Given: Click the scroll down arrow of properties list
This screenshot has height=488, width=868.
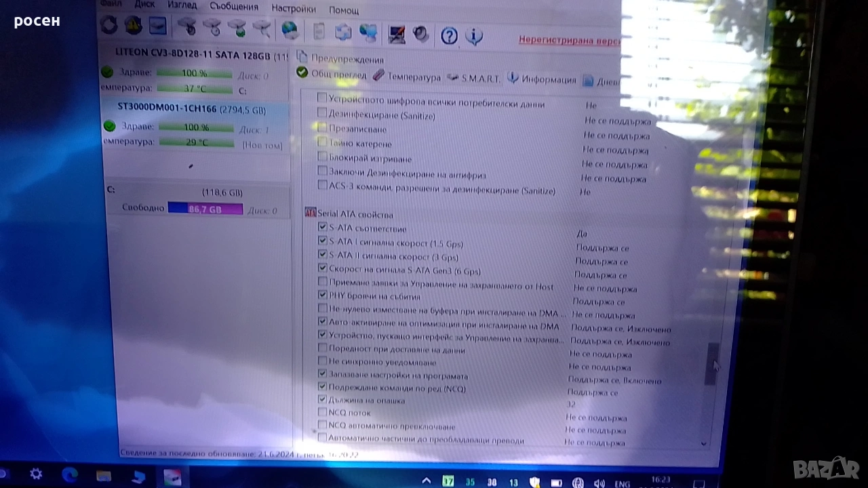Looking at the screenshot, I should click(703, 443).
